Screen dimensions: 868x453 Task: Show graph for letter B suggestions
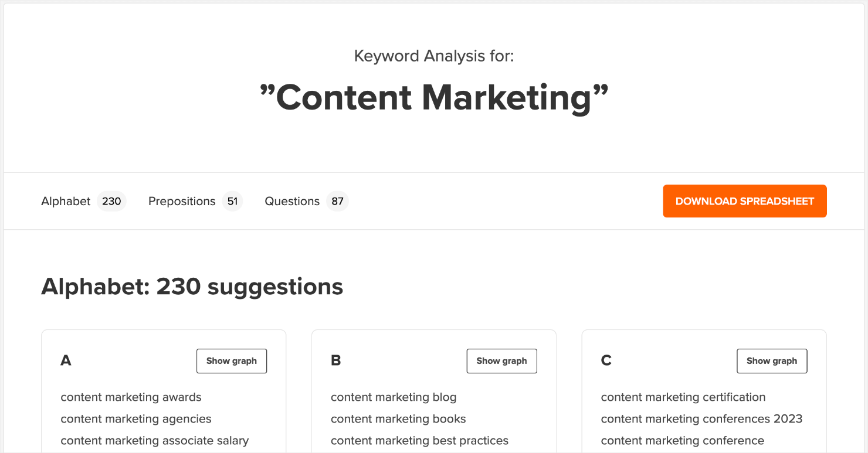[501, 361]
